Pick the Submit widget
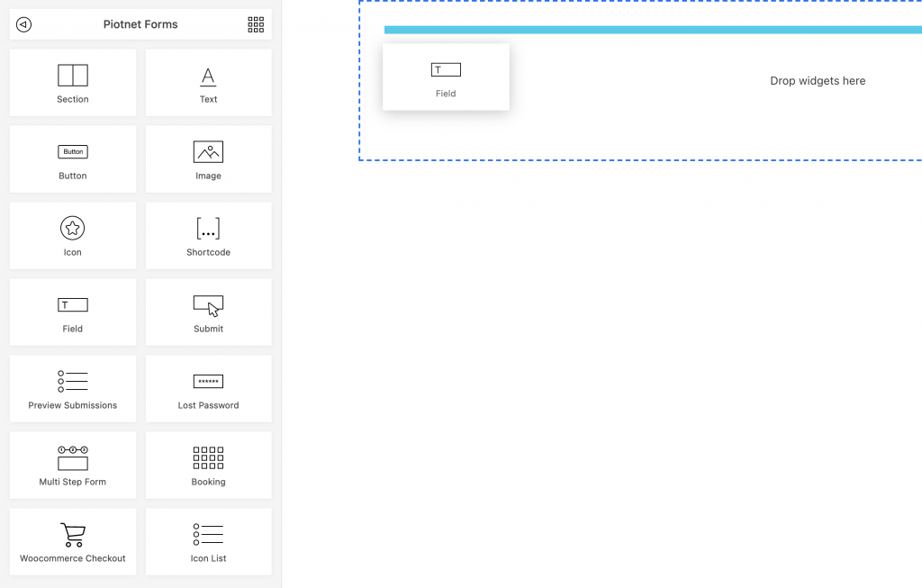922x588 pixels. (x=208, y=312)
